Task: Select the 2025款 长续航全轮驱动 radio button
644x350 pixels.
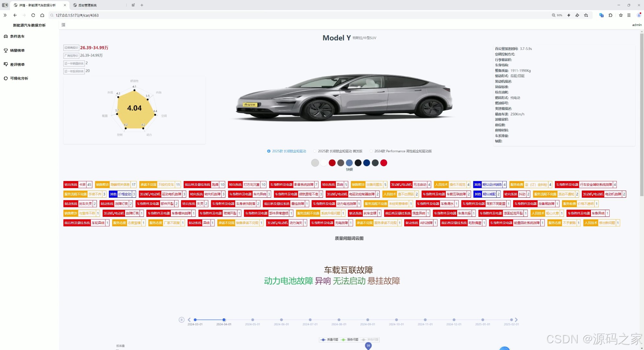Action: click(x=269, y=151)
